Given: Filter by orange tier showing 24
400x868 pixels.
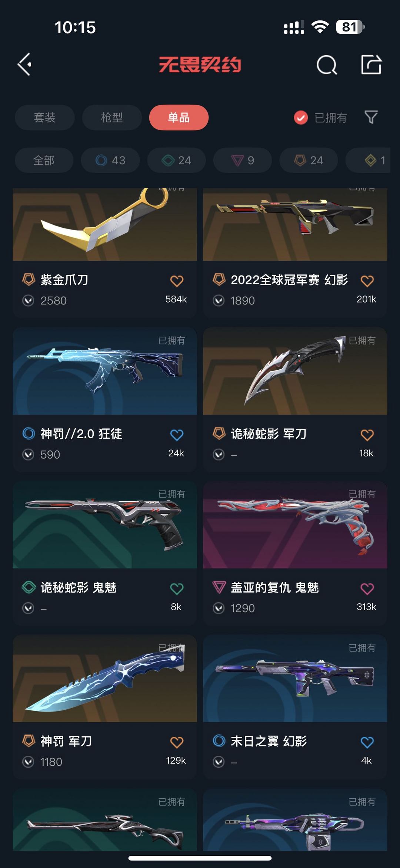Looking at the screenshot, I should point(309,160).
